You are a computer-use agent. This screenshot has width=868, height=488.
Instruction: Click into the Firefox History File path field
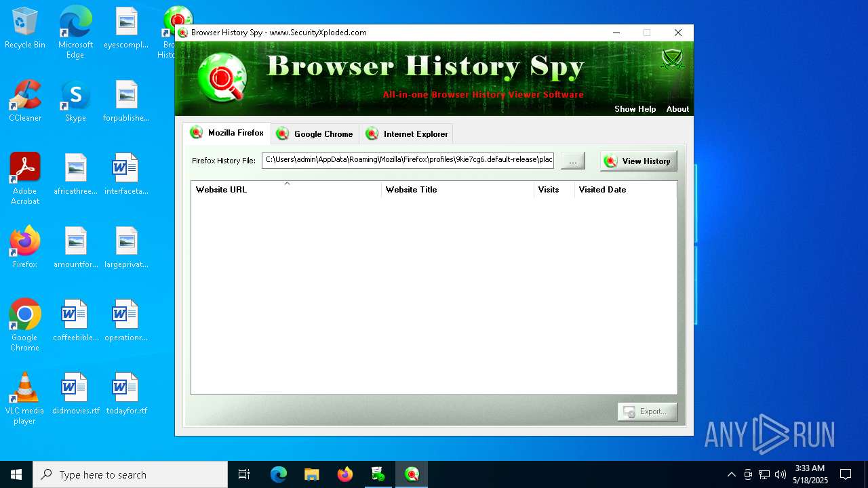pos(408,161)
